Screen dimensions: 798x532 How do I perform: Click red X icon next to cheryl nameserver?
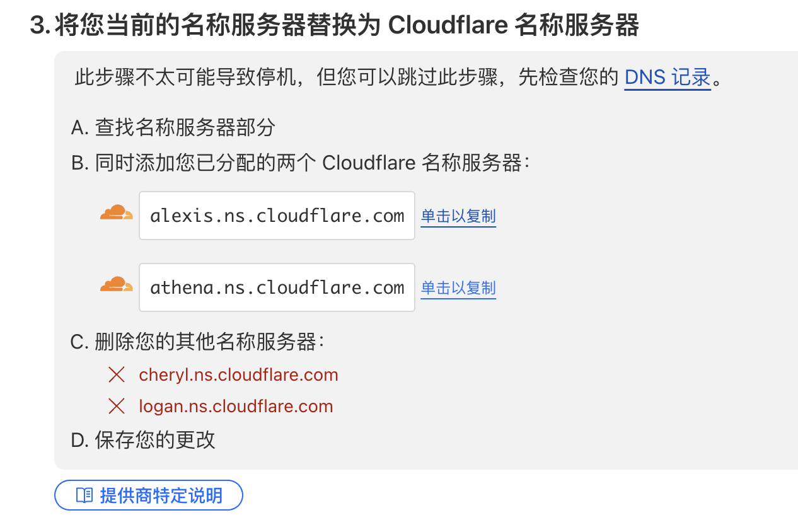click(117, 375)
